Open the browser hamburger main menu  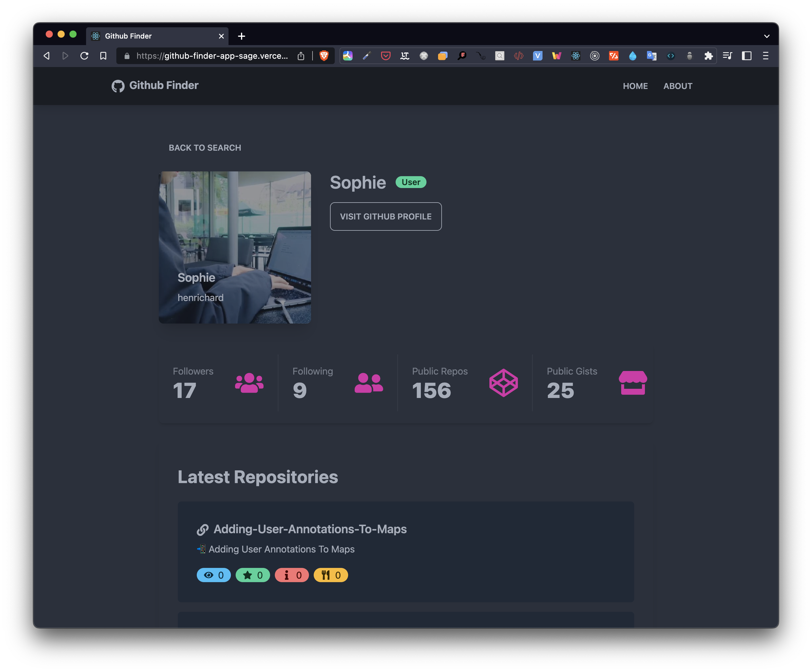tap(765, 56)
